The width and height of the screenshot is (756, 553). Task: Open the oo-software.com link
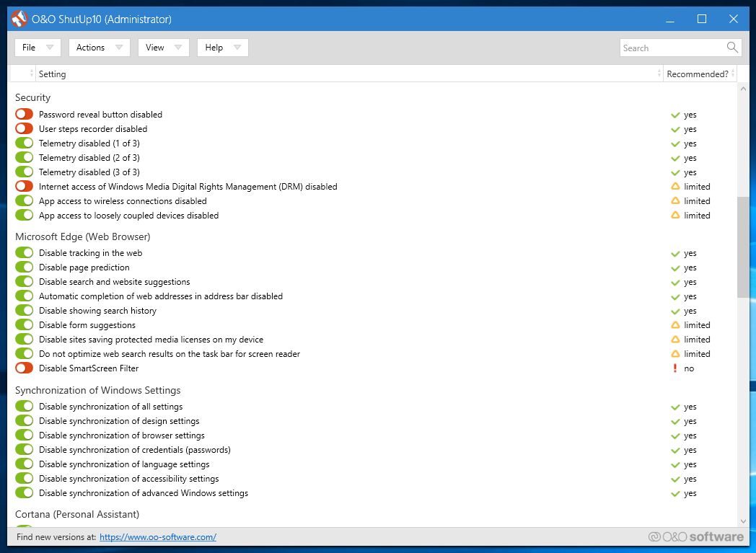click(x=158, y=537)
